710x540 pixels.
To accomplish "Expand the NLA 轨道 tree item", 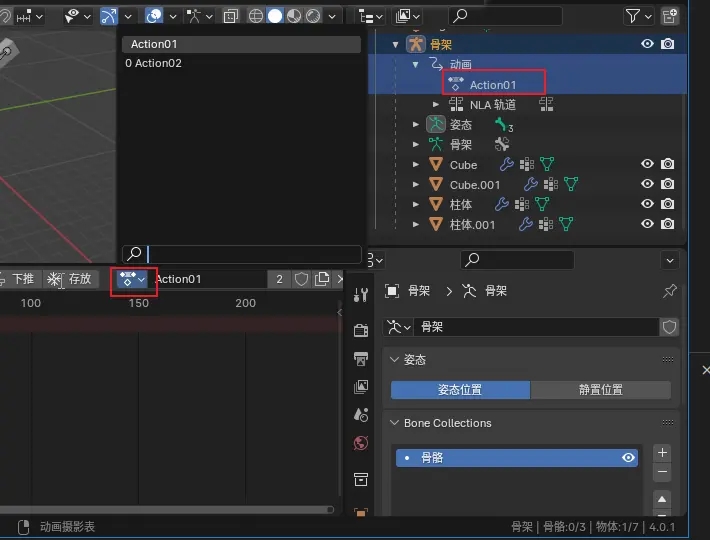I will click(436, 105).
